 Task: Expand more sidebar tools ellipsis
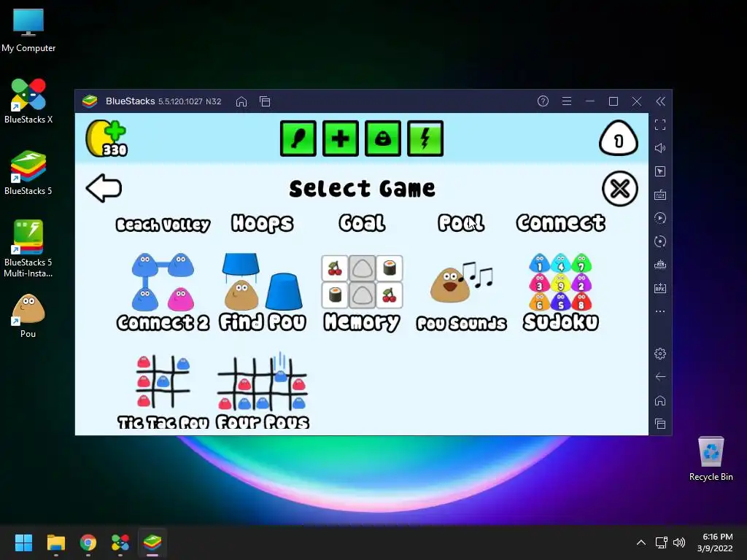pos(660,311)
